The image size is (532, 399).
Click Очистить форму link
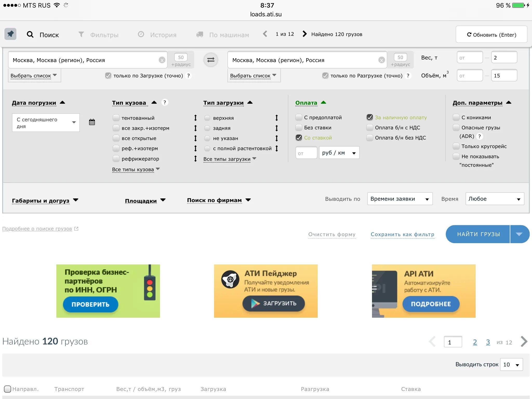(x=332, y=234)
